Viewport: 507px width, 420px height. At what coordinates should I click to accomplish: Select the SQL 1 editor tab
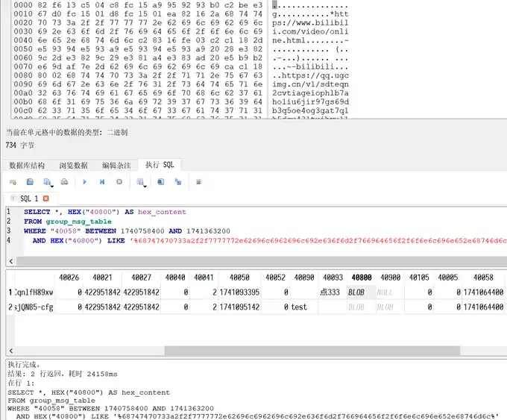29,198
